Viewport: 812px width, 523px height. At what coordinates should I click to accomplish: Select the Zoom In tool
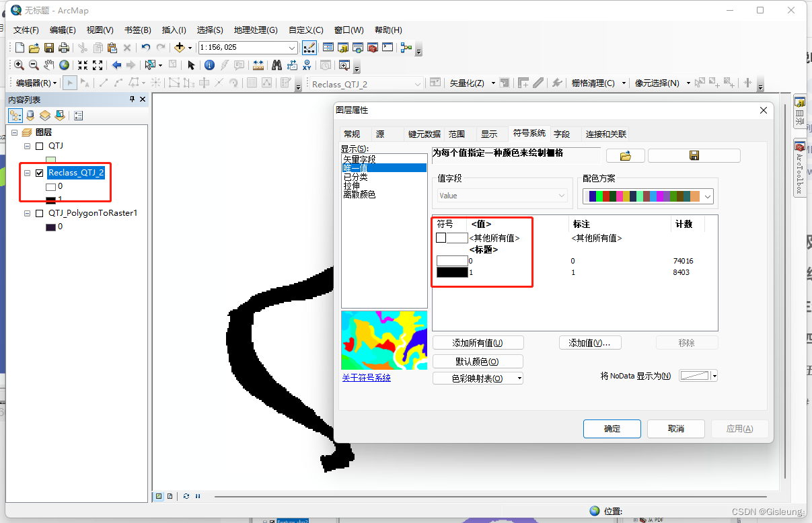[20, 65]
